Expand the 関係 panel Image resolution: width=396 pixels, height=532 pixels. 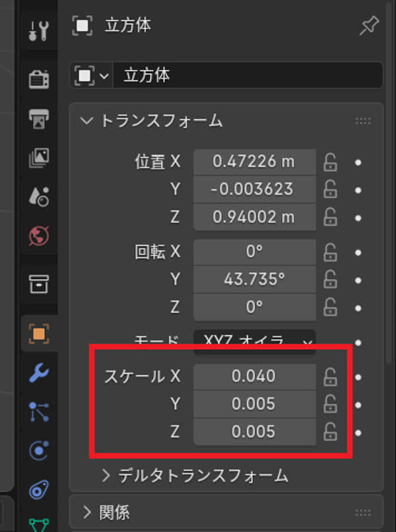click(x=87, y=512)
